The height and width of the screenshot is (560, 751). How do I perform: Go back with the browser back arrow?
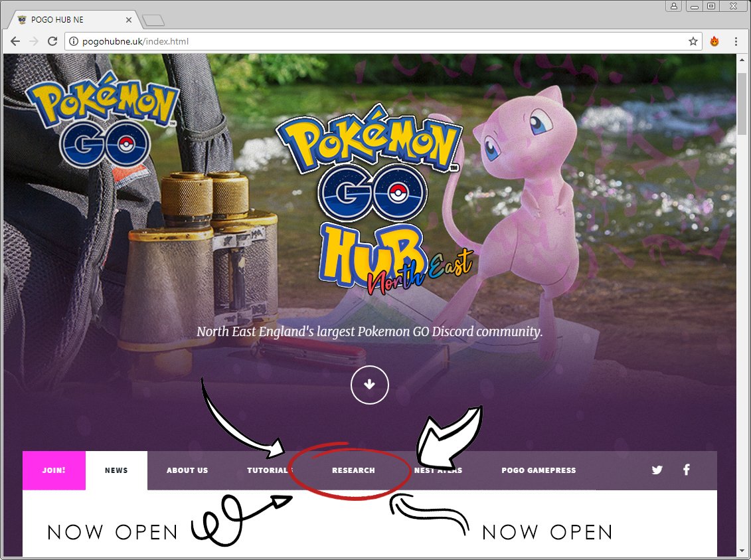(15, 41)
